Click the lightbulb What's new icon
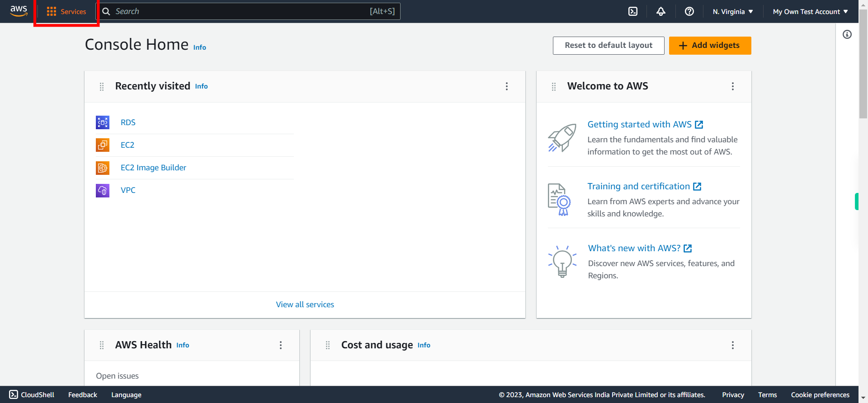Viewport: 868px width, 403px height. tap(562, 261)
